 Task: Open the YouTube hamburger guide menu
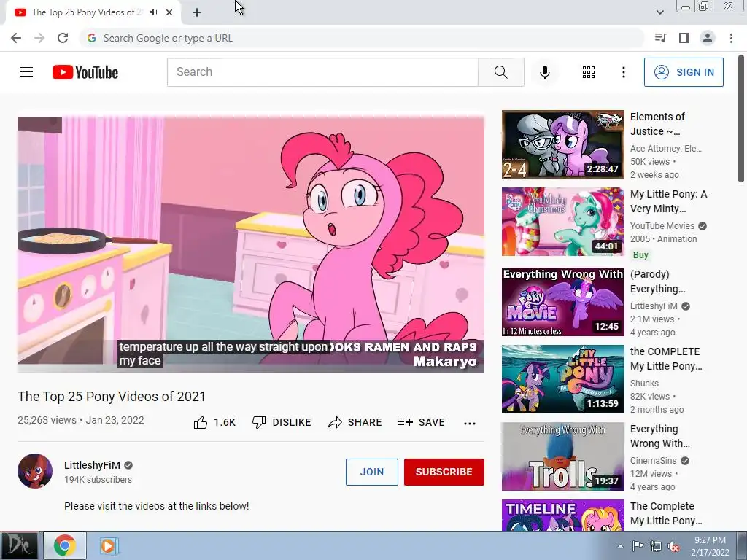(x=26, y=72)
